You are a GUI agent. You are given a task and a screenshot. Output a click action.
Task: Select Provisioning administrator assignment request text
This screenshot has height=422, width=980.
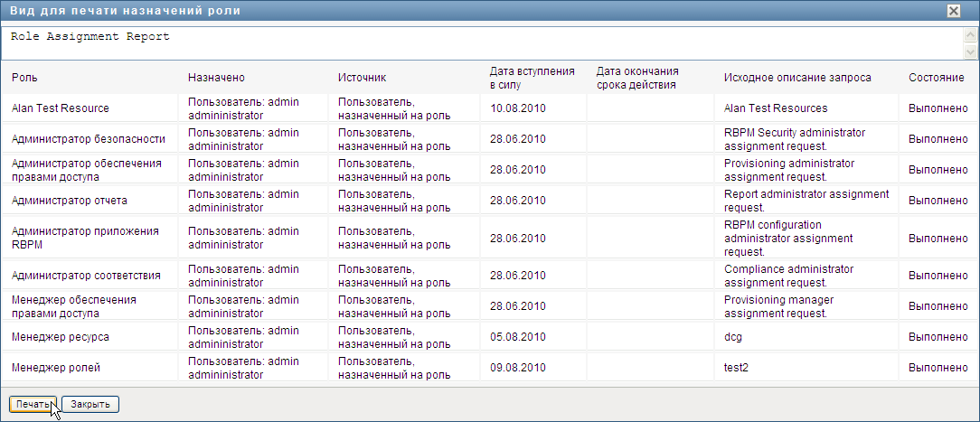click(x=788, y=169)
